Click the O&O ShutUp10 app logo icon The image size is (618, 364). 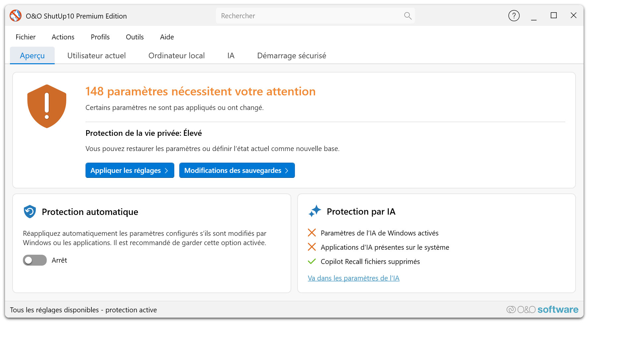point(16,16)
